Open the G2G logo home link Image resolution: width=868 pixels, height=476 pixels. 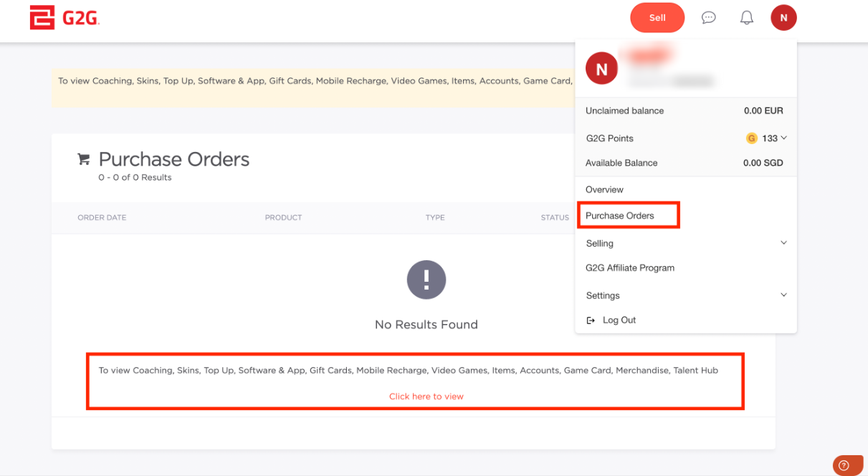click(64, 18)
